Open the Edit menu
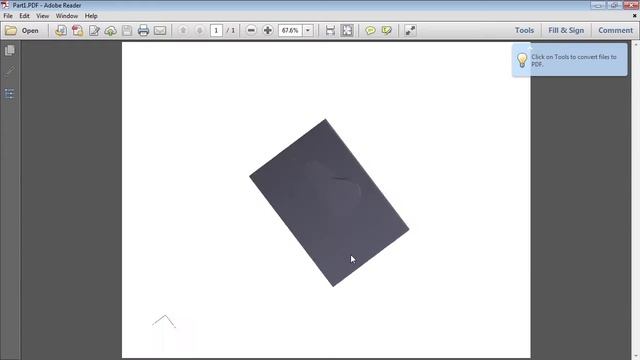The height and width of the screenshot is (360, 640). coord(24,16)
